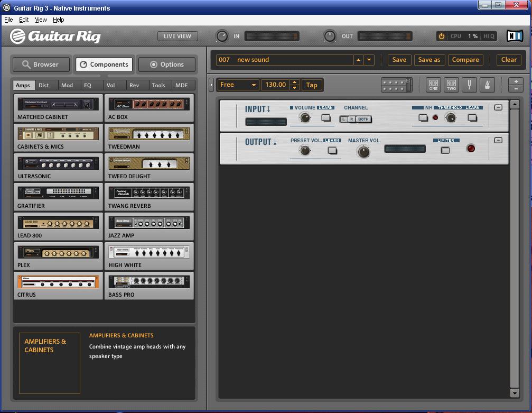Toggle the engine power icon
Screen dimensions: 532x413
pyautogui.click(x=442, y=36)
